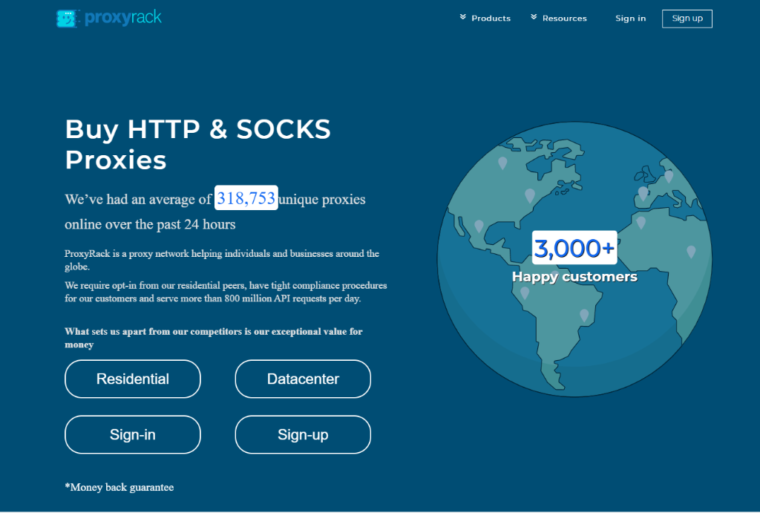Choose the Datacenter proxies button
The height and width of the screenshot is (513, 760).
[303, 379]
